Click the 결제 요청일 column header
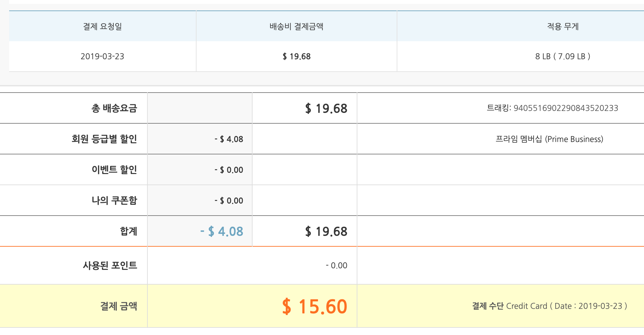 (x=103, y=26)
